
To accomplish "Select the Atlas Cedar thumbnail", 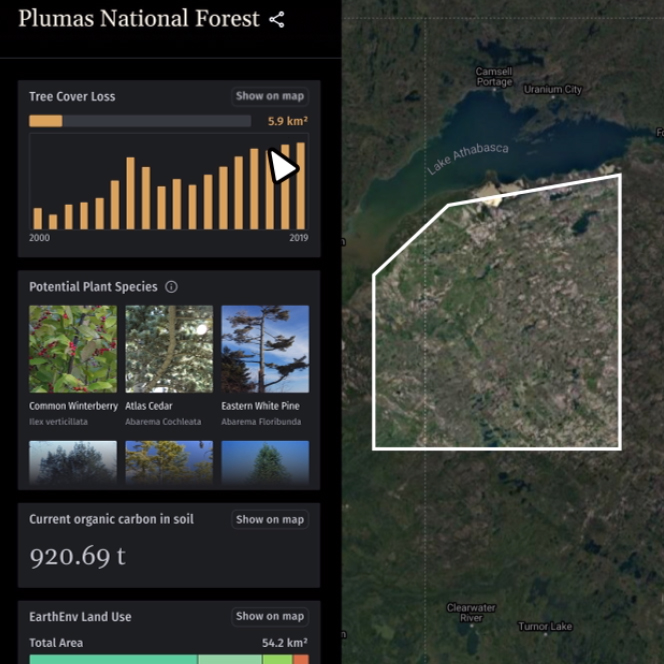I will (x=169, y=349).
